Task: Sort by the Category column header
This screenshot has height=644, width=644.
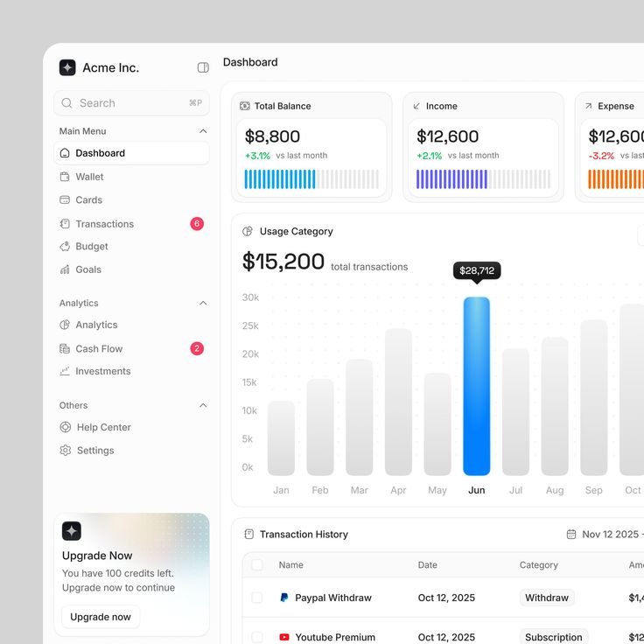Action: point(538,564)
